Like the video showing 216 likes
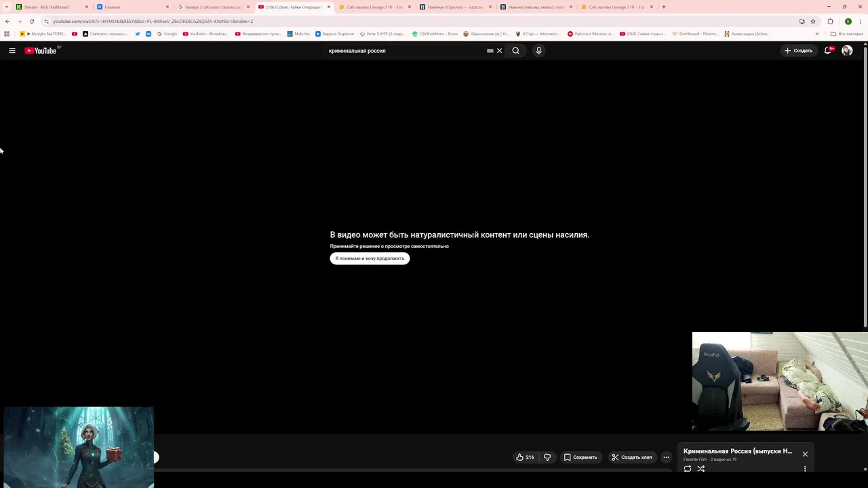This screenshot has height=488, width=868. click(525, 457)
